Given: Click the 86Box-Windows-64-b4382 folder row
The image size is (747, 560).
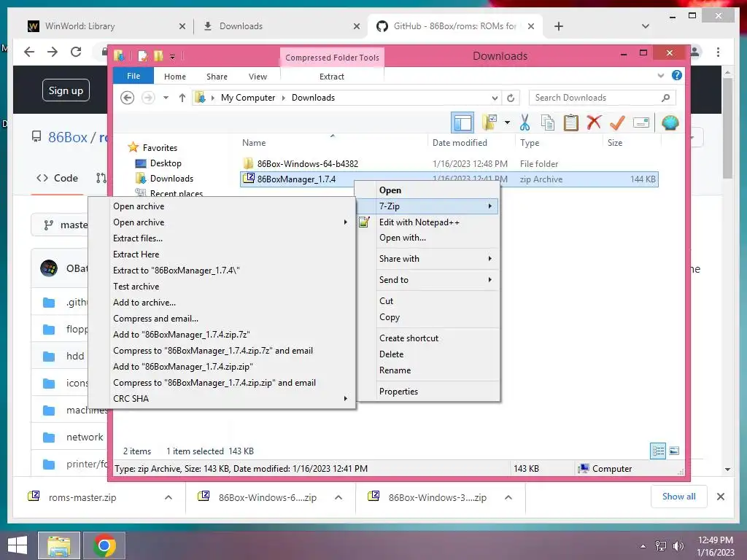Looking at the screenshot, I should click(449, 163).
